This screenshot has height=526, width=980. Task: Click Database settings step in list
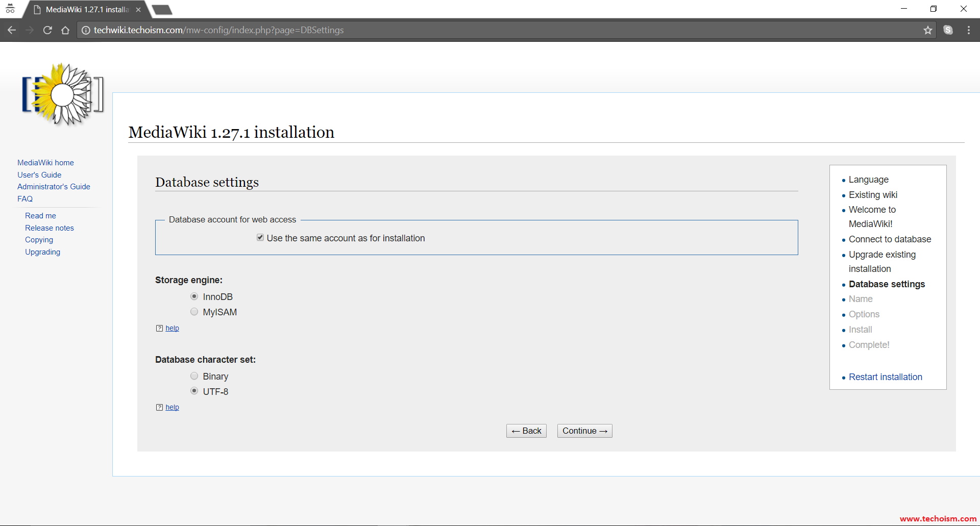pyautogui.click(x=887, y=284)
